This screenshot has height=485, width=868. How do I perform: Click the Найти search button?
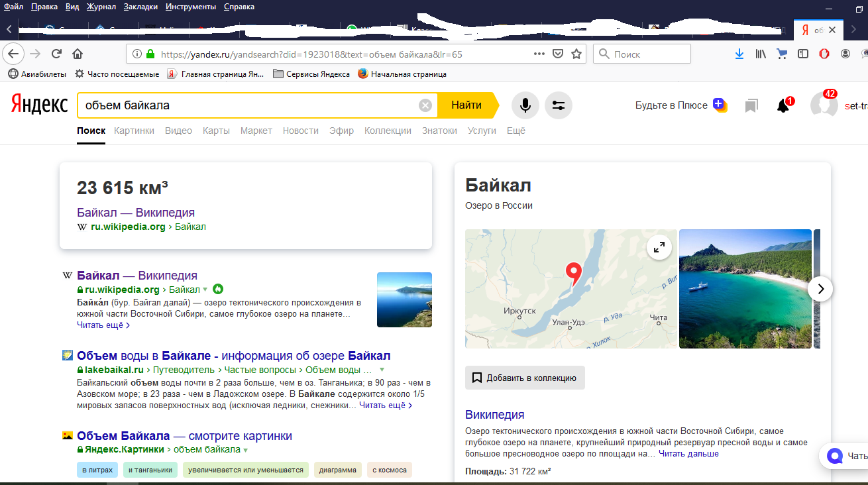[467, 105]
